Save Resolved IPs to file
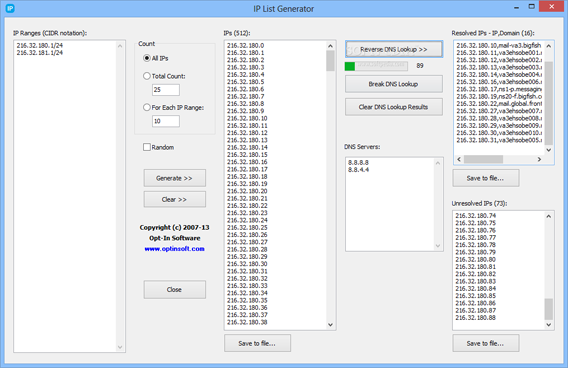This screenshot has width=568, height=368. (485, 178)
